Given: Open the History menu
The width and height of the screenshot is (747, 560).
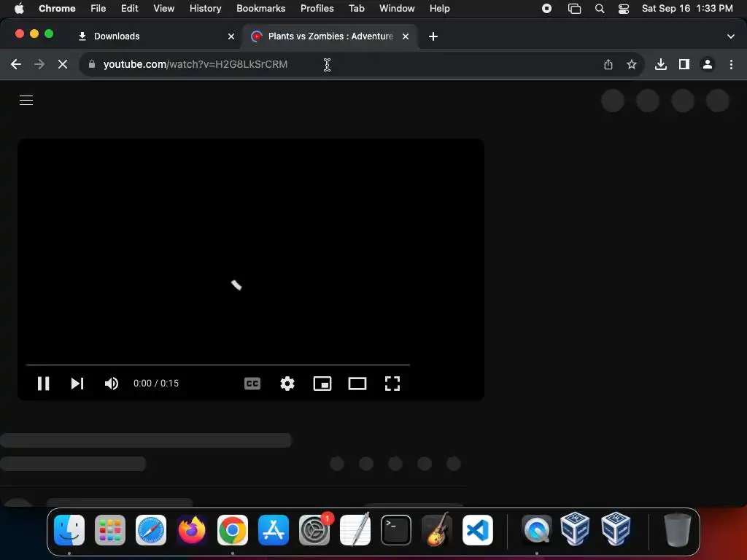Looking at the screenshot, I should 205,8.
